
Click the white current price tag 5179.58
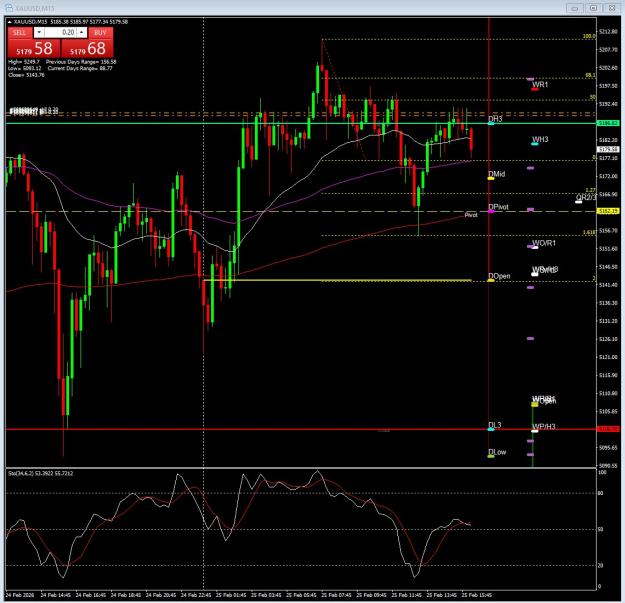[608, 149]
